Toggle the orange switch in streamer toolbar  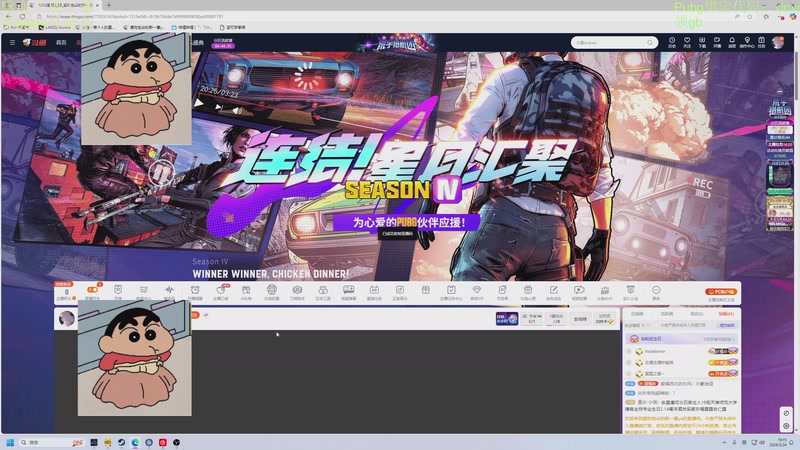click(x=92, y=292)
